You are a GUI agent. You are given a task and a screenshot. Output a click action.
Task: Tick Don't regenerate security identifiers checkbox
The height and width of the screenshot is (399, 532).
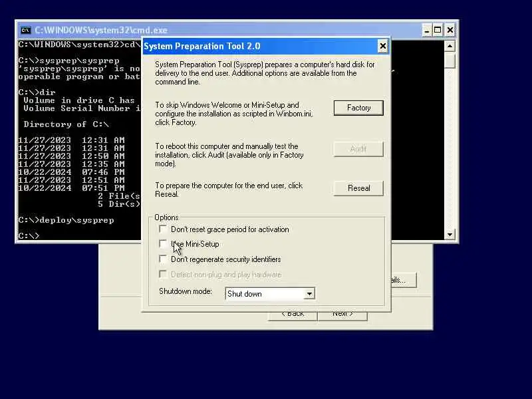click(163, 259)
